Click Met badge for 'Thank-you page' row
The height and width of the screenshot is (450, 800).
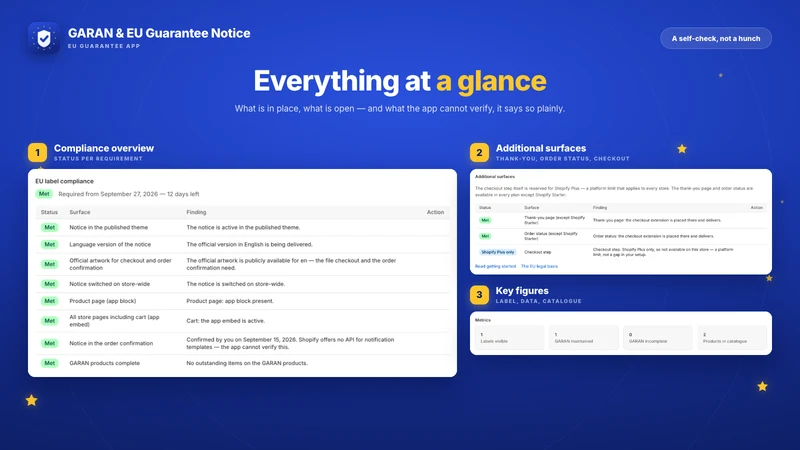(485, 220)
